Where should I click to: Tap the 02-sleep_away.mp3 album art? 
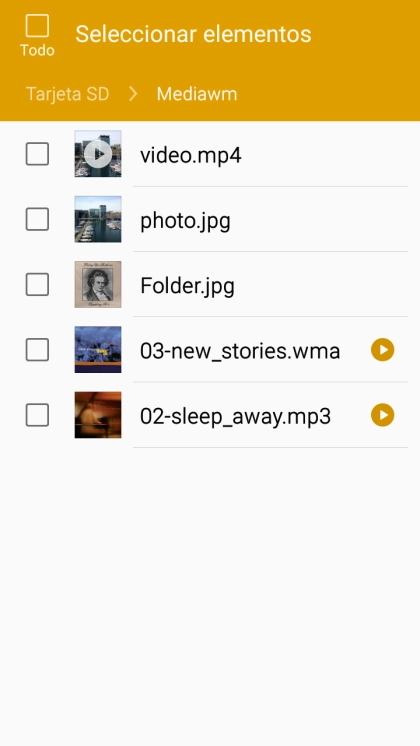[x=98, y=415]
